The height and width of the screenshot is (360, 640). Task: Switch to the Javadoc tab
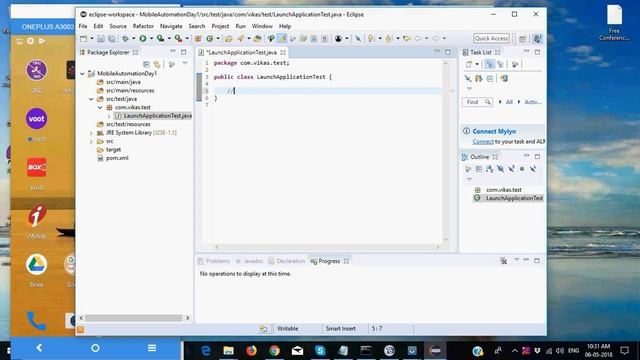[249, 261]
